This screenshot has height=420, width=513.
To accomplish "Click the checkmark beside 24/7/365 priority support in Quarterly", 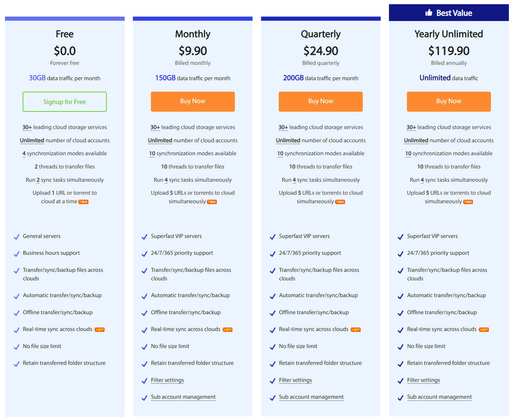I will (272, 253).
